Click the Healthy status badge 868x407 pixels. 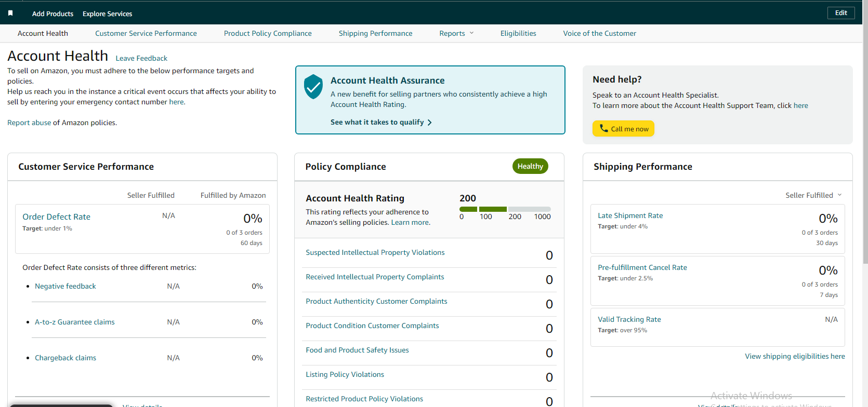tap(530, 166)
